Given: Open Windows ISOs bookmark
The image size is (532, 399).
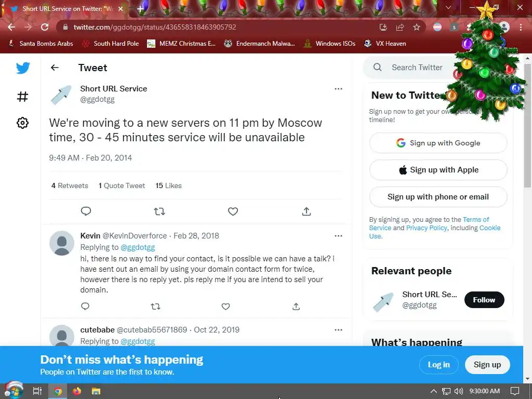Looking at the screenshot, I should (330, 44).
